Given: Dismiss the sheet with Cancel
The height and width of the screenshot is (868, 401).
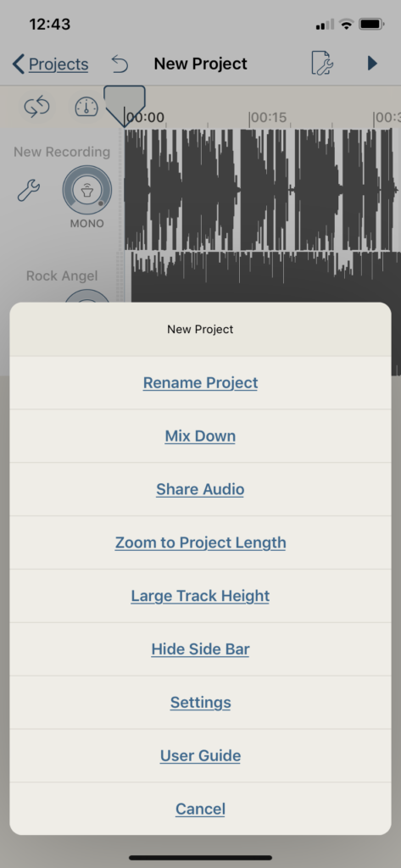Looking at the screenshot, I should pos(200,809).
